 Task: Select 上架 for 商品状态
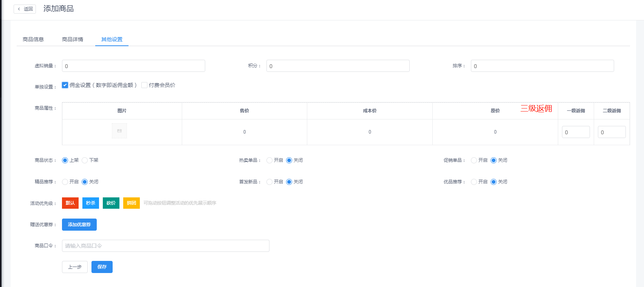click(65, 160)
